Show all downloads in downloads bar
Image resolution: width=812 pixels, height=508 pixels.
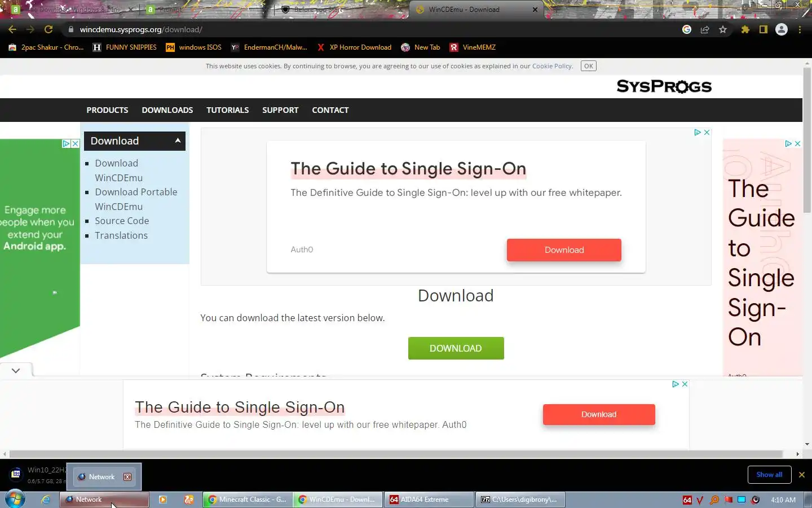pos(769,475)
